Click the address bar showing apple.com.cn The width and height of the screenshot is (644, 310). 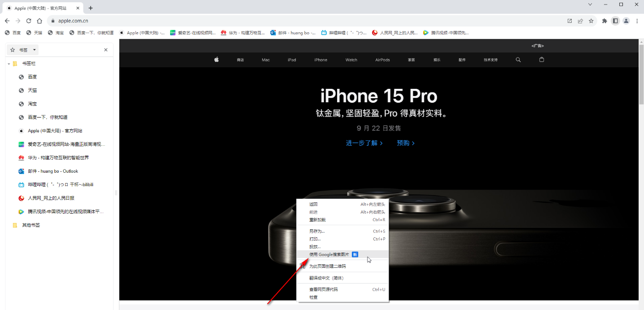305,21
